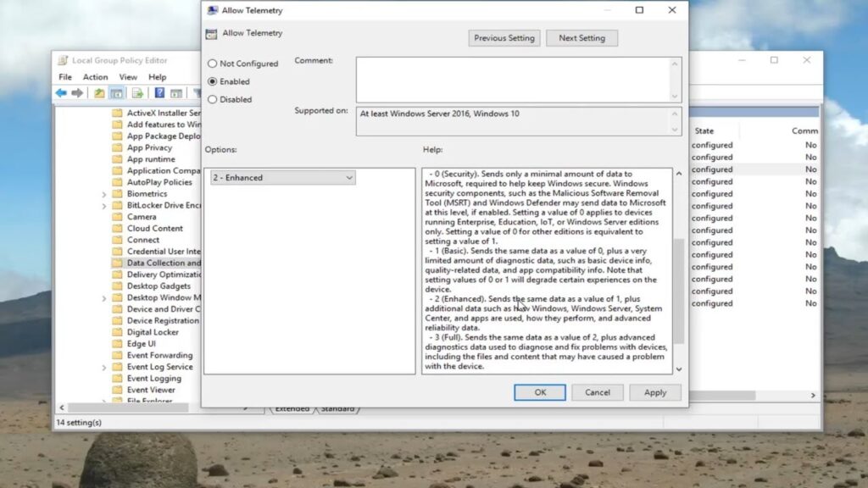Select the Device and Driver Compatibility tree item
868x488 pixels.
coord(164,309)
